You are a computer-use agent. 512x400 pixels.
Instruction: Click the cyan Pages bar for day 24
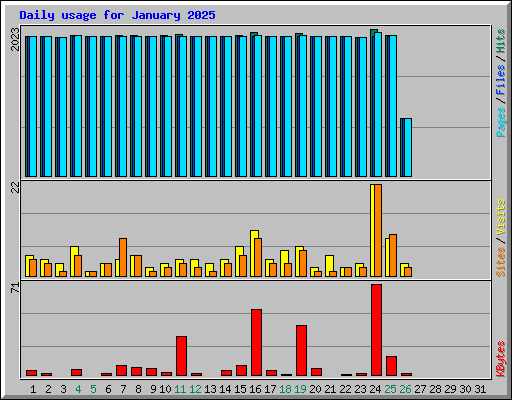(x=378, y=104)
